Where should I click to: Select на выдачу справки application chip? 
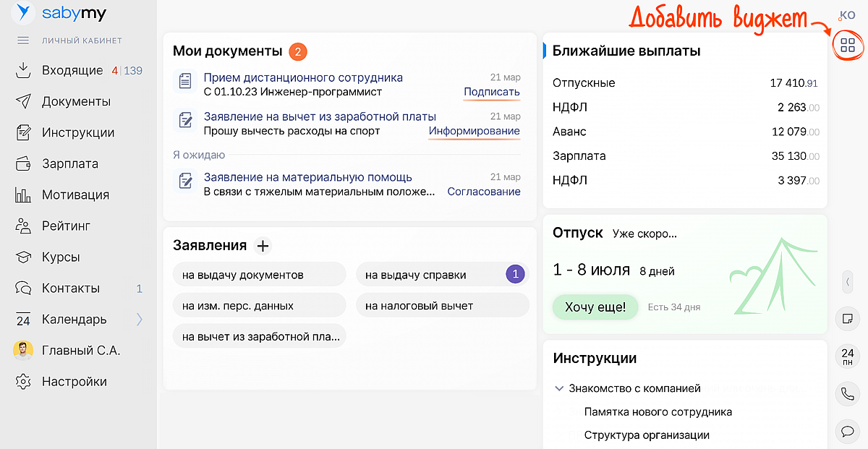coord(415,275)
